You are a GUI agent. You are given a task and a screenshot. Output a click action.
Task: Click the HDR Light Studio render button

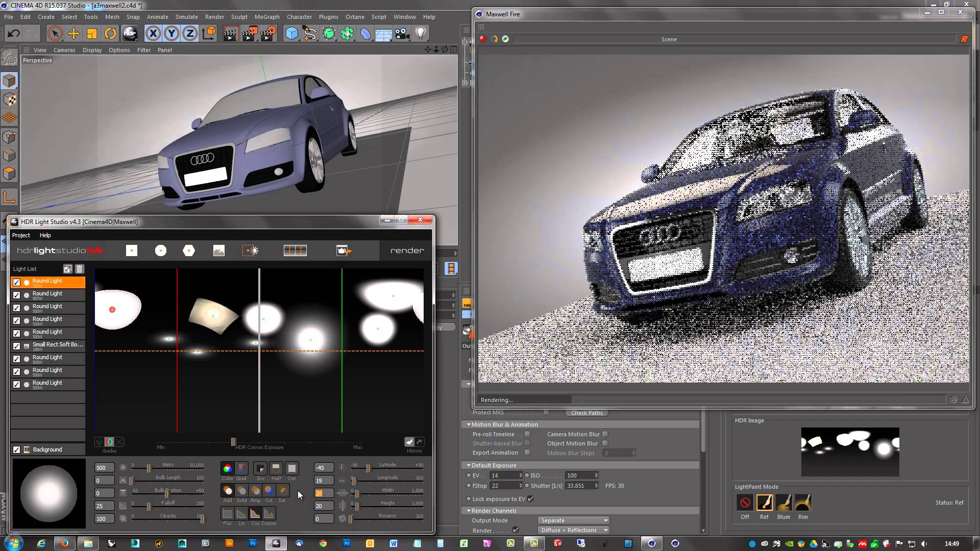pyautogui.click(x=406, y=251)
